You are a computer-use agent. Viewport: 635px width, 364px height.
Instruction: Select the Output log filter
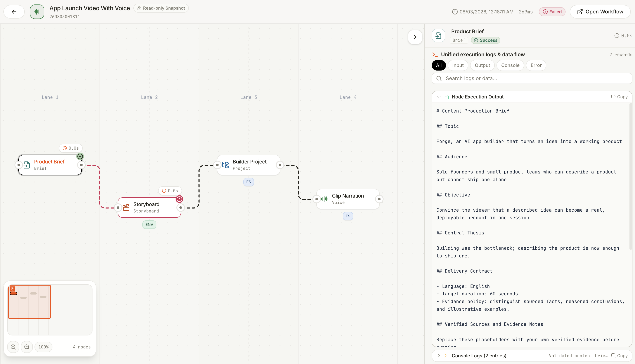482,65
